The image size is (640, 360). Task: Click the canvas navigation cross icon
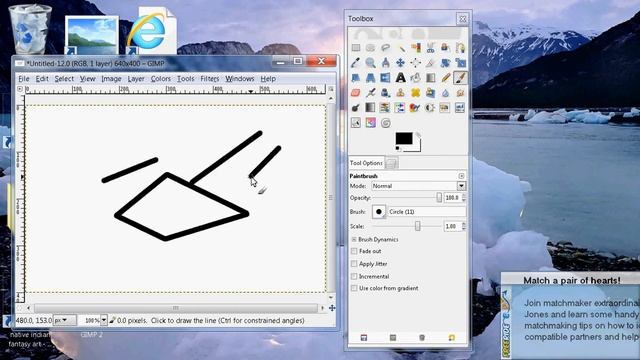[x=332, y=308]
